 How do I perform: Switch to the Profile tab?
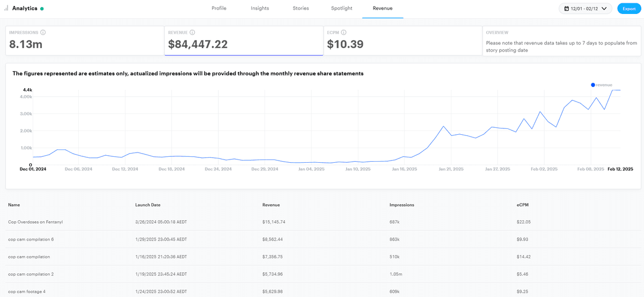pyautogui.click(x=219, y=9)
